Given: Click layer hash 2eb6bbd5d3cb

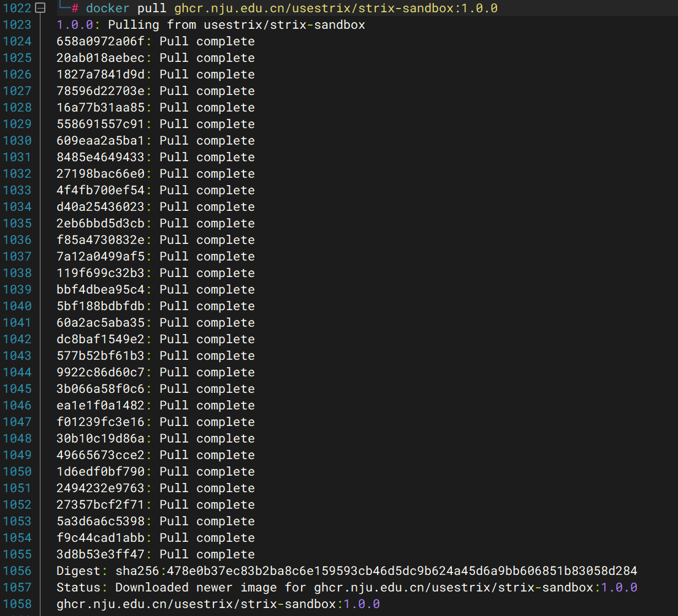Looking at the screenshot, I should pos(101,224).
